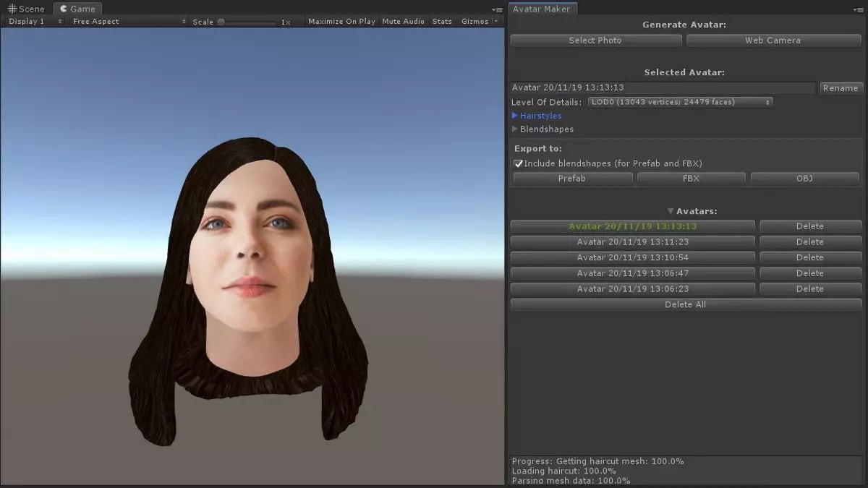Click the Select Photo button
This screenshot has width=868, height=488.
tap(595, 40)
